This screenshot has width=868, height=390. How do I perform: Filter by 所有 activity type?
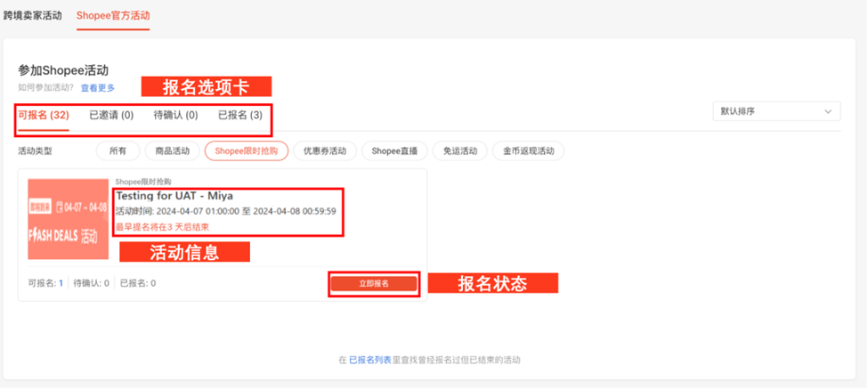click(118, 150)
